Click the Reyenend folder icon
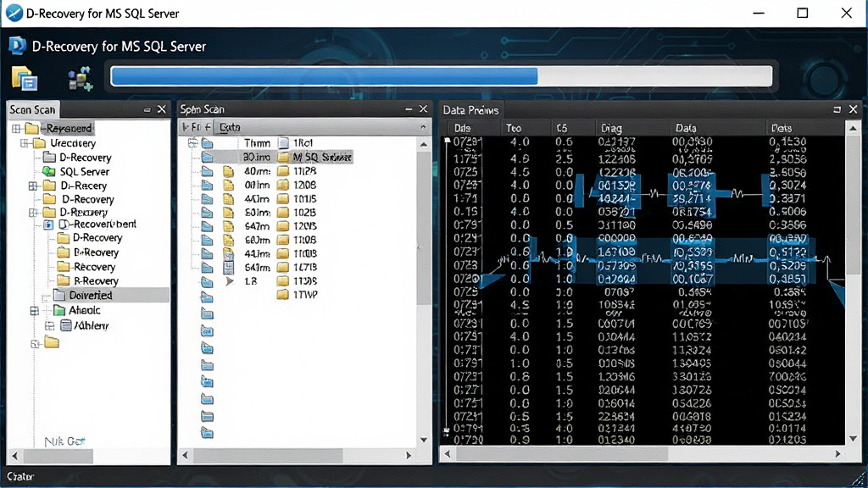Viewport: 868px width, 488px height. point(31,129)
